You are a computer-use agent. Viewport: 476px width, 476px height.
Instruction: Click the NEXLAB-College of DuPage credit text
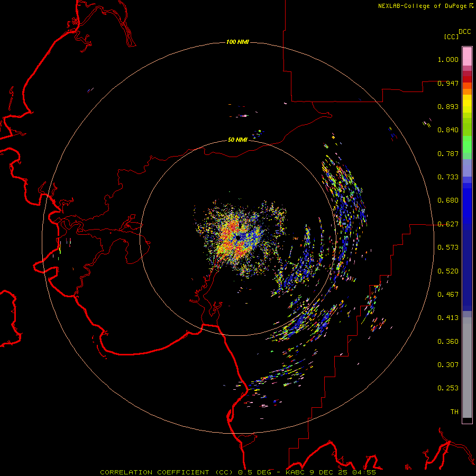pos(422,6)
